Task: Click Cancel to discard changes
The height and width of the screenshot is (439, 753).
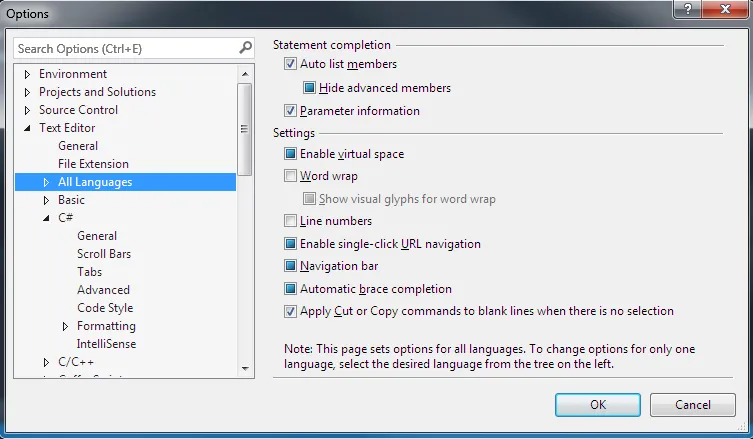Action: click(x=692, y=405)
